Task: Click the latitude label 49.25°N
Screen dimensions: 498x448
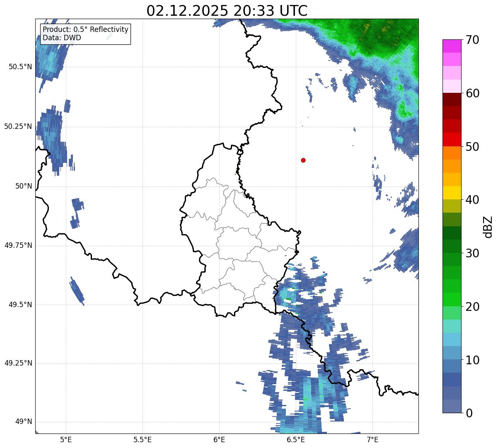Action: [x=18, y=363]
